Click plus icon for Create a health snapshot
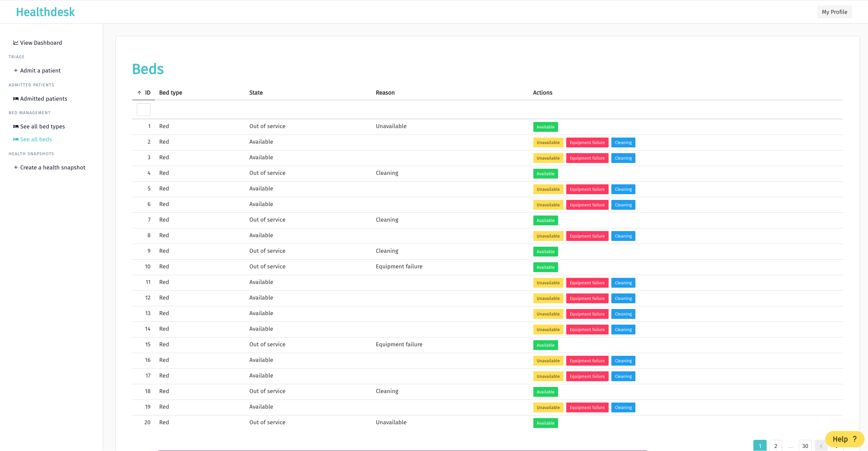The image size is (868, 451). coord(16,167)
